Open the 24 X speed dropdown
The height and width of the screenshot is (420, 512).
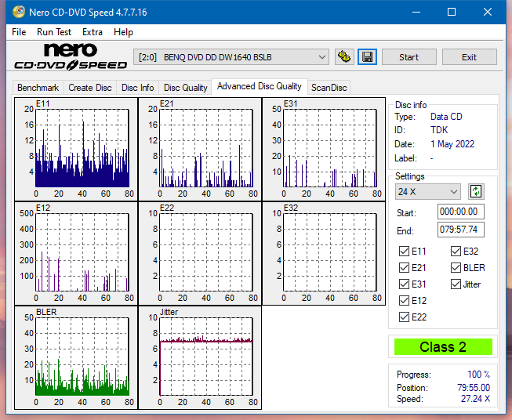(428, 191)
